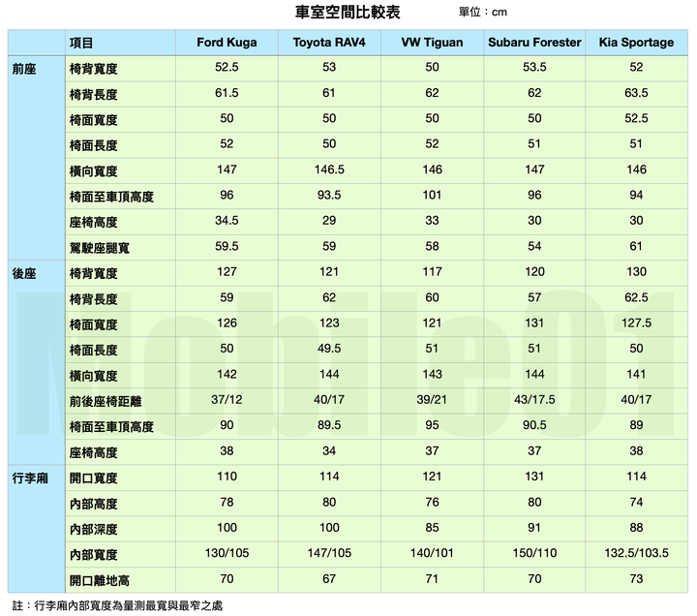This screenshot has width=697, height=616.
Task: Click Subaru Forester value 150/110
Action: click(x=534, y=553)
